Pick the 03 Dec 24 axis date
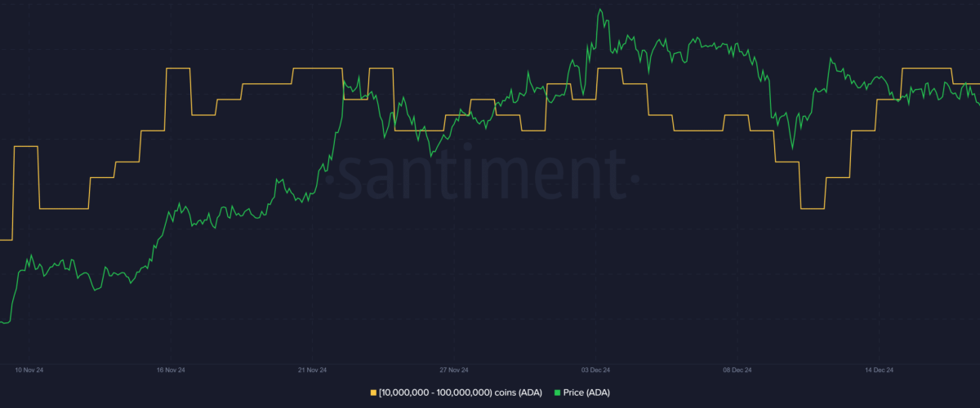The height and width of the screenshot is (408, 980). tap(595, 370)
